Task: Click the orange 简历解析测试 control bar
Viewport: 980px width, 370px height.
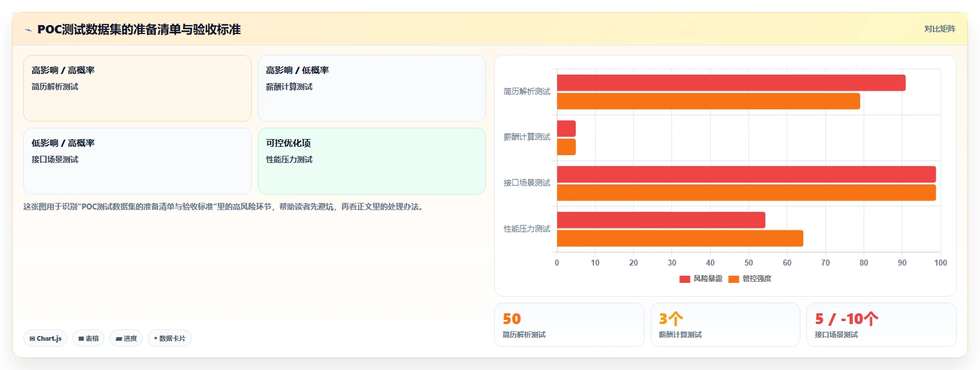Action: pyautogui.click(x=708, y=101)
